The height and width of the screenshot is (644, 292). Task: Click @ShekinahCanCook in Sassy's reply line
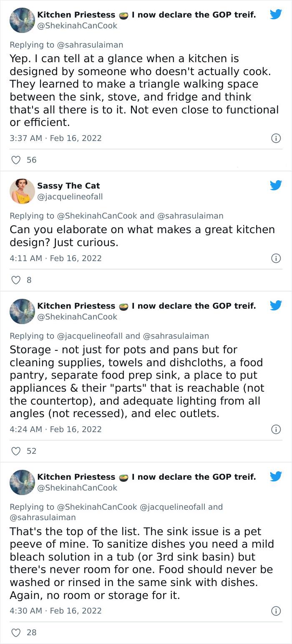[x=97, y=216]
